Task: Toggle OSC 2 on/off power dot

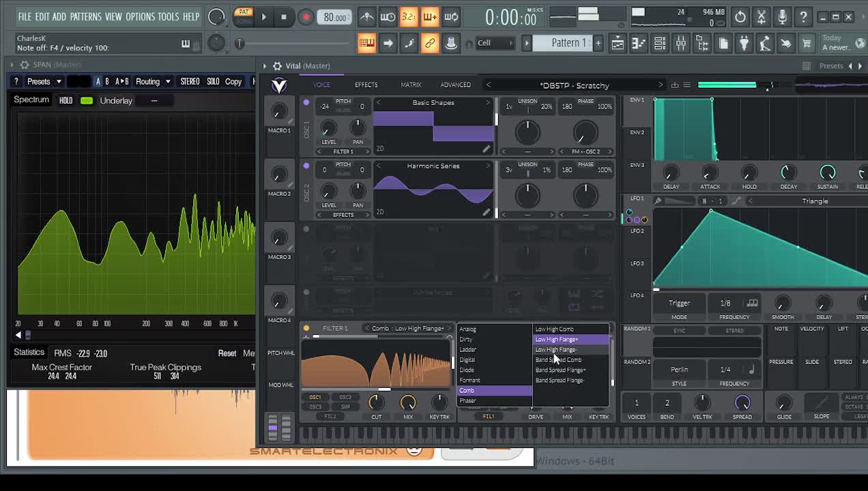Action: [306, 166]
